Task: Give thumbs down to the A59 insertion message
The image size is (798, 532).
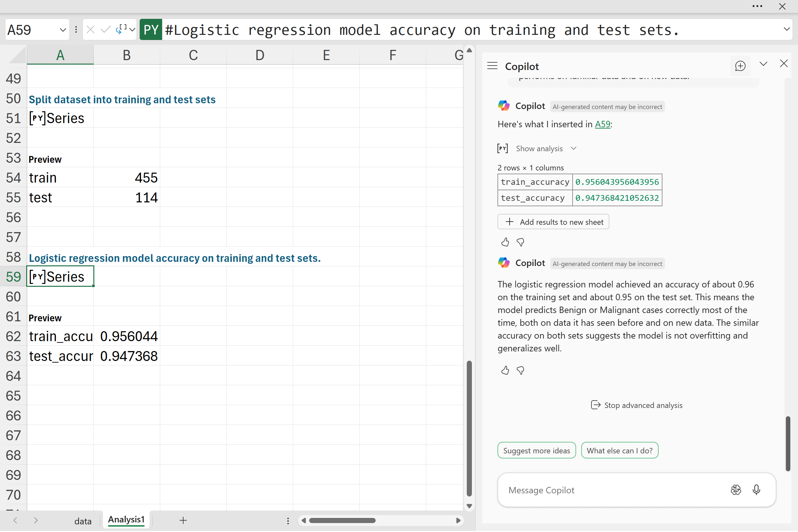Action: pos(520,242)
